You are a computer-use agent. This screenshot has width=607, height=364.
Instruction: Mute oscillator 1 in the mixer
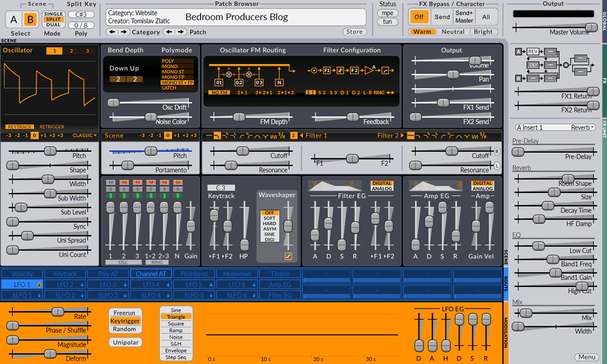[x=110, y=182]
